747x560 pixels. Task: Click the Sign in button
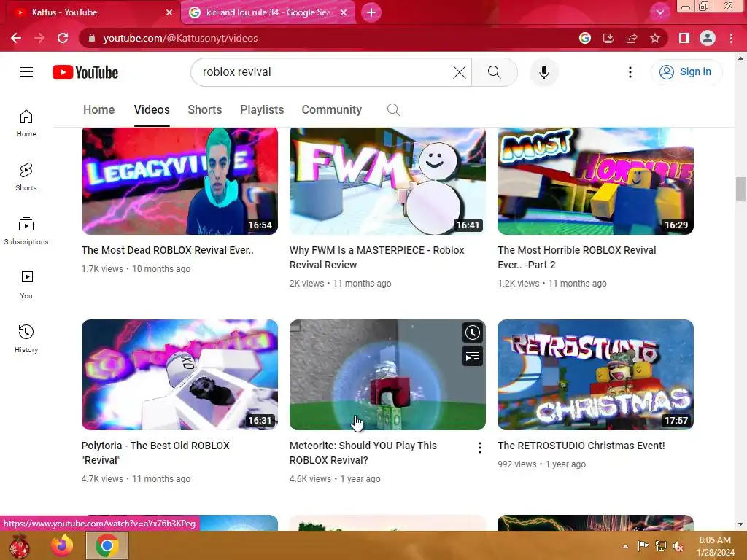[686, 72]
